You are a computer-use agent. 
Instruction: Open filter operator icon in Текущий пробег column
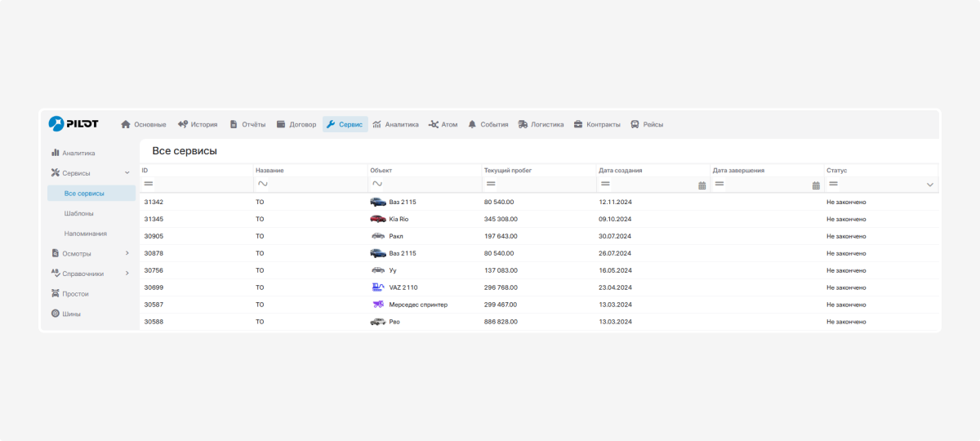pyautogui.click(x=491, y=185)
